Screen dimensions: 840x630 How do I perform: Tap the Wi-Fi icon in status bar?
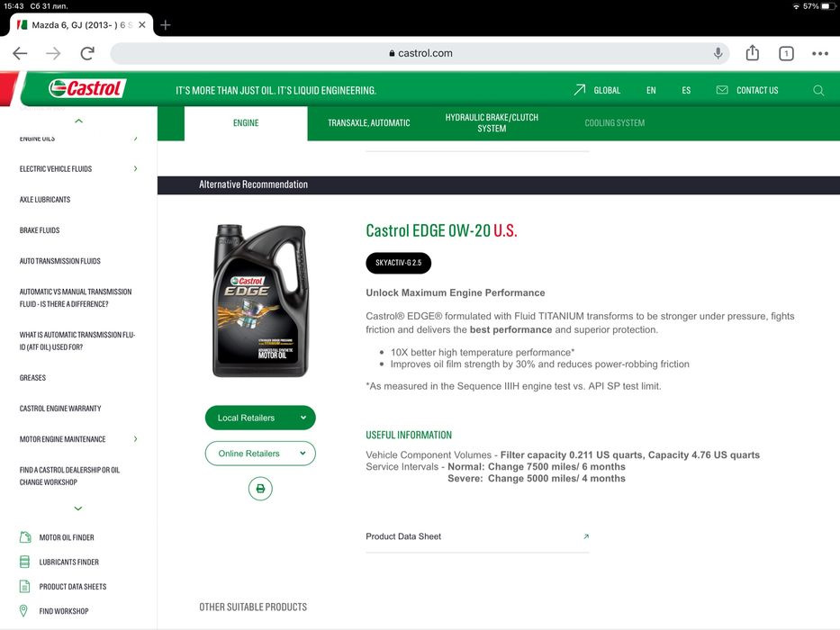coord(796,6)
